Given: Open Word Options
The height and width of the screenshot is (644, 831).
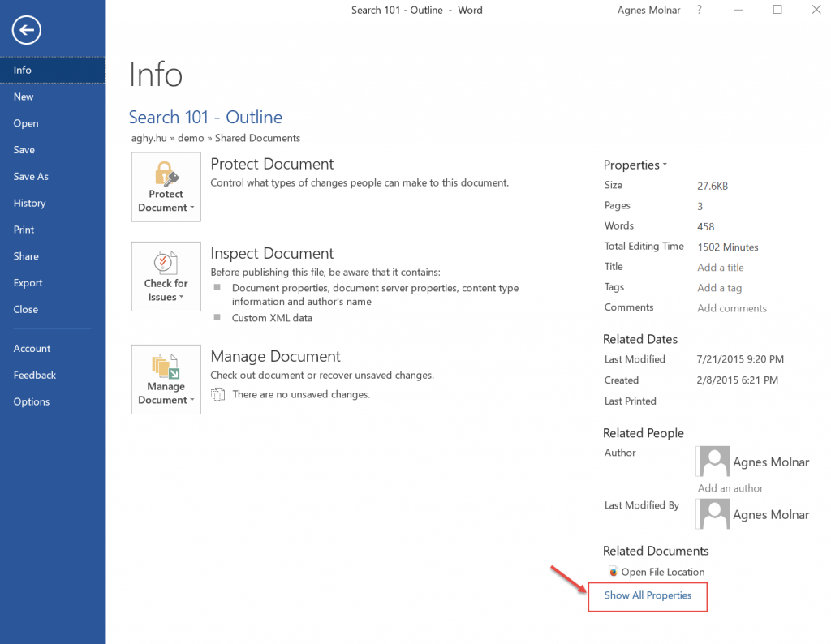Looking at the screenshot, I should 53,401.
